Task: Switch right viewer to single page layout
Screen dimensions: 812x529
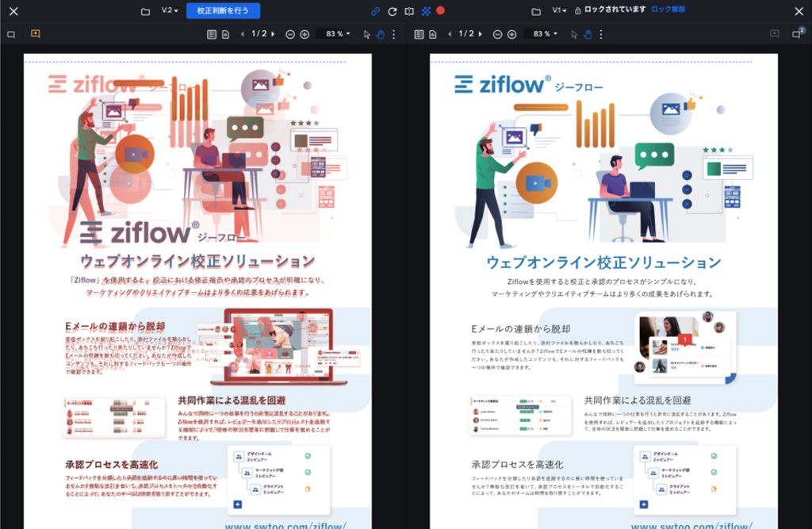Action: pyautogui.click(x=433, y=35)
